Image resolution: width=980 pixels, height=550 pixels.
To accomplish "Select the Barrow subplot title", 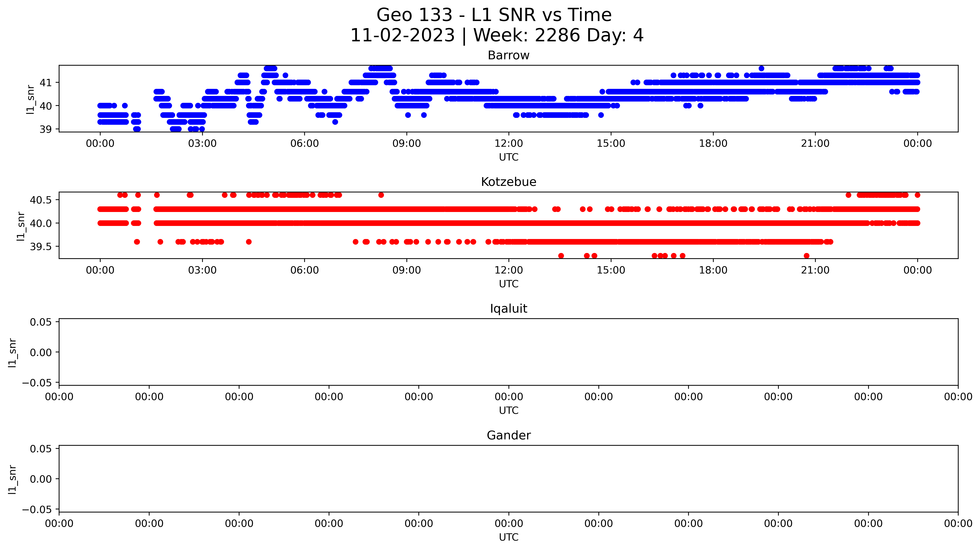I will coord(509,55).
